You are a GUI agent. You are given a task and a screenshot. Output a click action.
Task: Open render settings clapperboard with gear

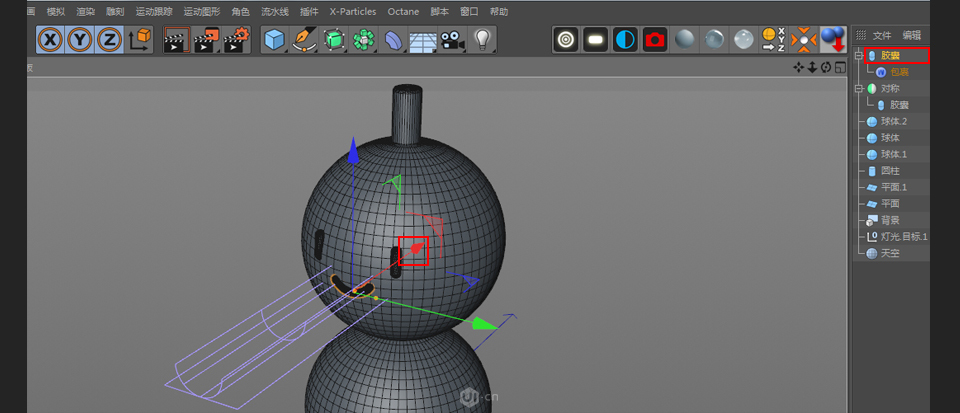pyautogui.click(x=236, y=40)
